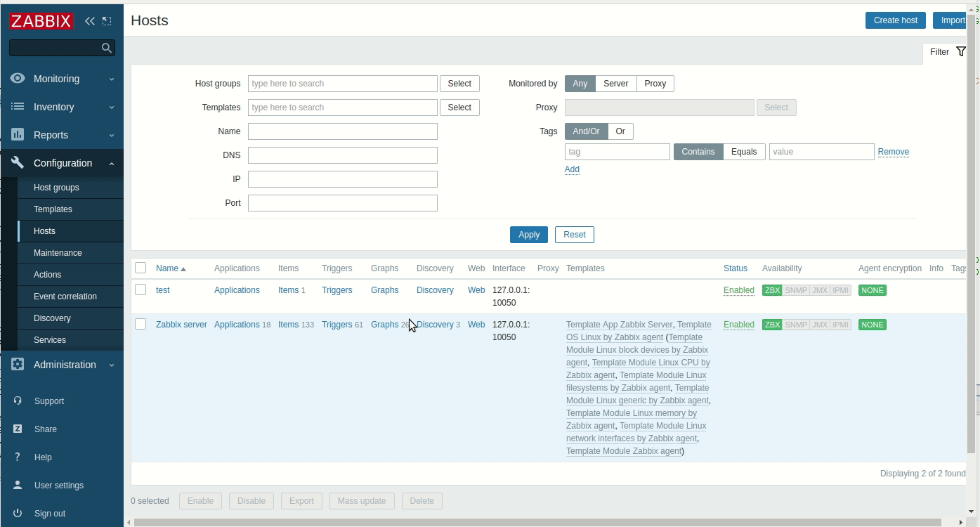Viewport: 980px width, 527px height.
Task: Click the Filter funnel icon
Action: 961,52
